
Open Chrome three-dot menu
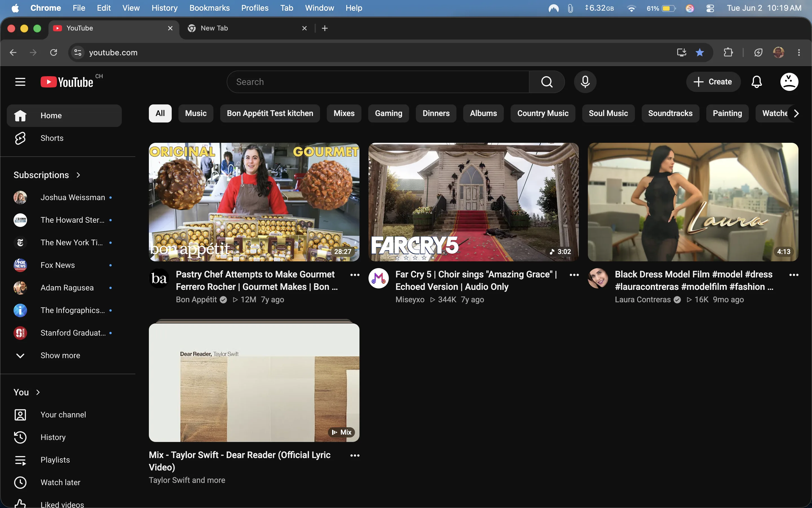click(799, 52)
